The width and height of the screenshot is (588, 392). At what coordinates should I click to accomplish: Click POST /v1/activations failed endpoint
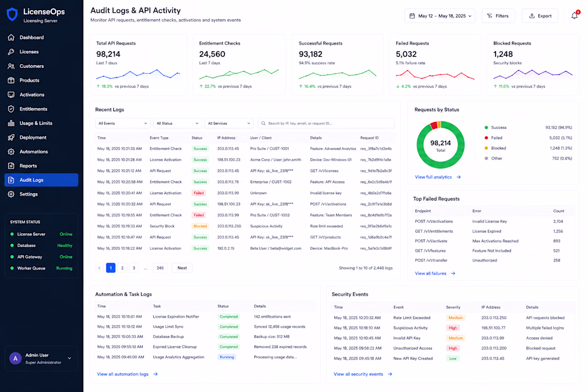[x=434, y=221]
